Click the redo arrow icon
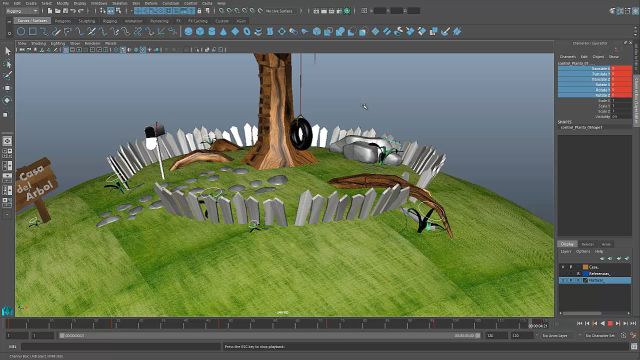 pos(81,11)
